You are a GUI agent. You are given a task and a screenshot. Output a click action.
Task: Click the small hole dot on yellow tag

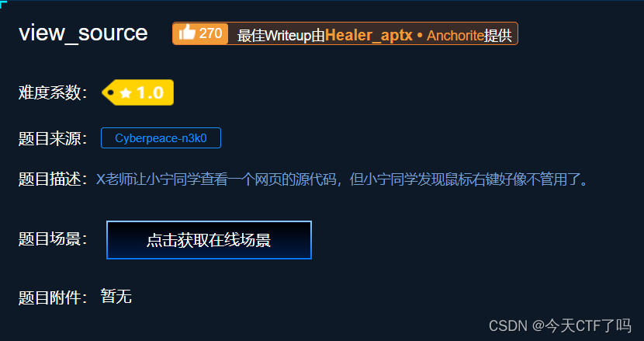click(x=110, y=92)
